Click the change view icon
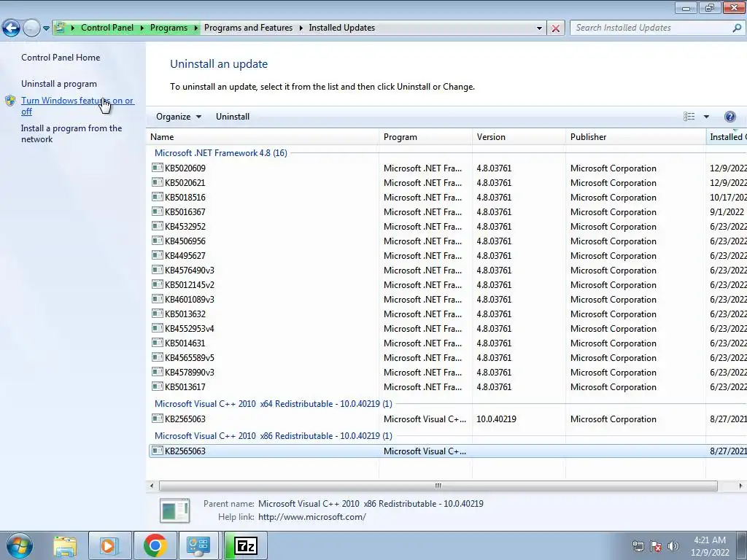Image resolution: width=747 pixels, height=560 pixels. tap(689, 117)
